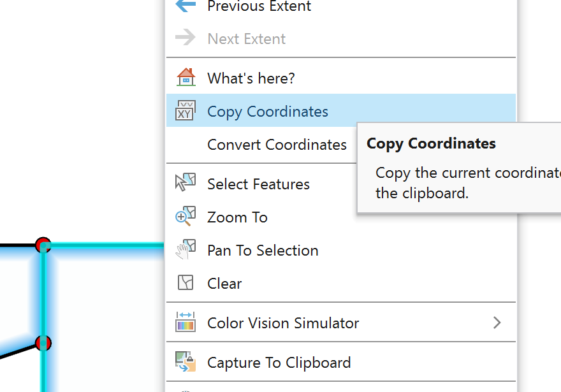Click the vertical cyan highlighted line segment
The image size is (561, 392).
pos(44,293)
